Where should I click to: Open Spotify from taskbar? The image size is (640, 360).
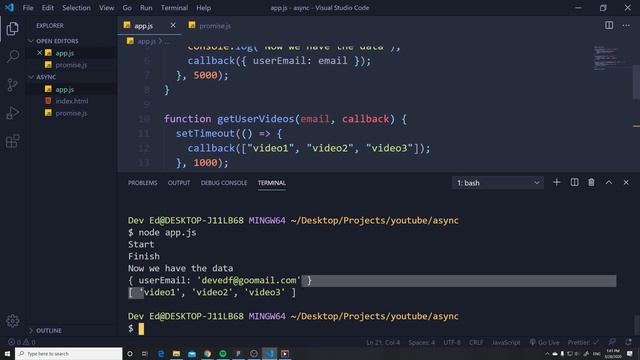tap(223, 353)
